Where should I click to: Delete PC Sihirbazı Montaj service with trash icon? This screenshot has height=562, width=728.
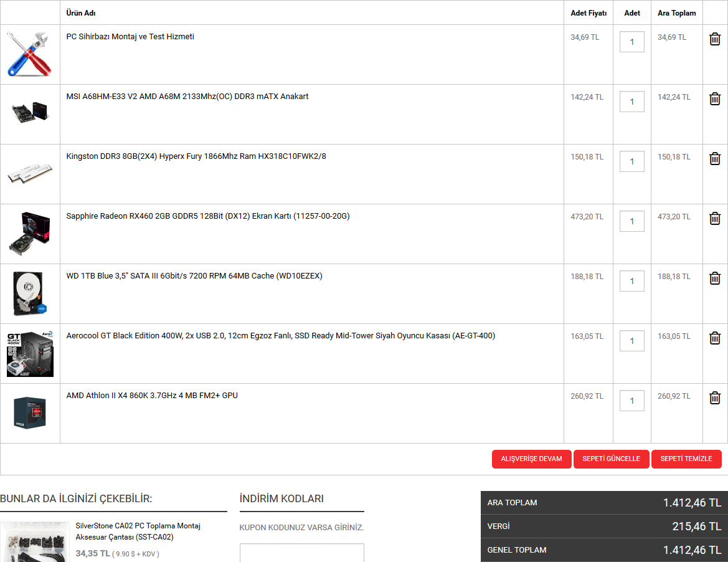point(714,39)
